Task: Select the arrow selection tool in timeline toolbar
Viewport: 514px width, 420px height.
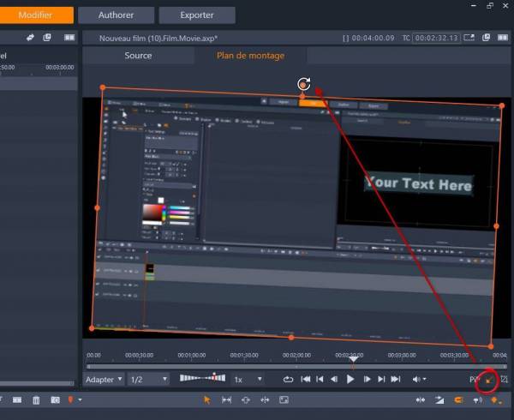Action: click(x=206, y=400)
